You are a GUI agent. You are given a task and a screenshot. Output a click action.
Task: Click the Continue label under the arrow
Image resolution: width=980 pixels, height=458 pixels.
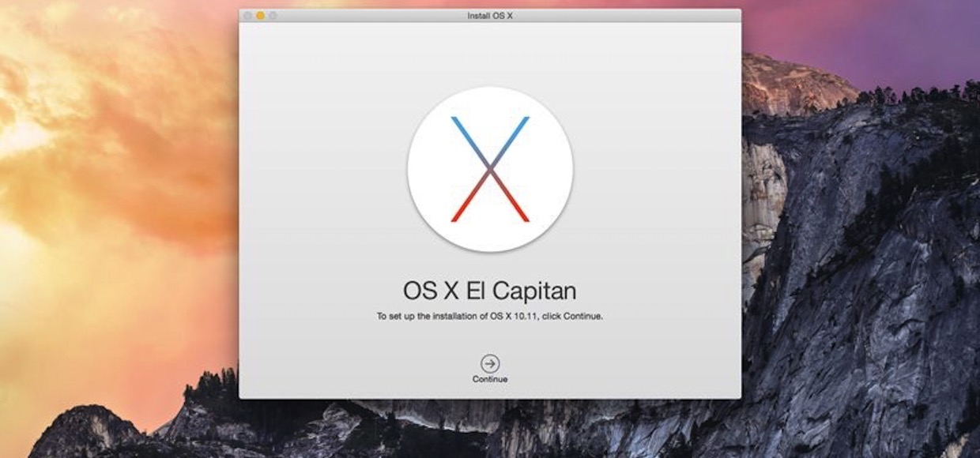(x=490, y=379)
